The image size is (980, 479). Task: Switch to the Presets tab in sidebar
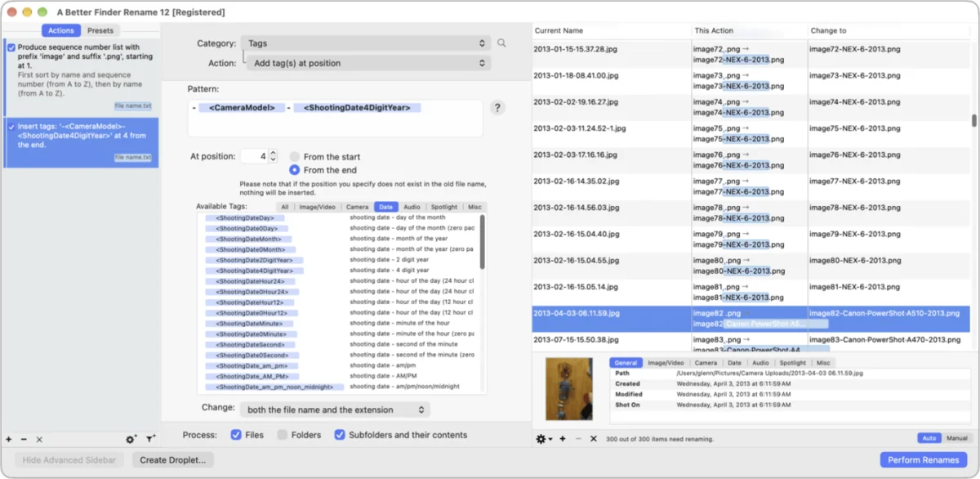100,30
